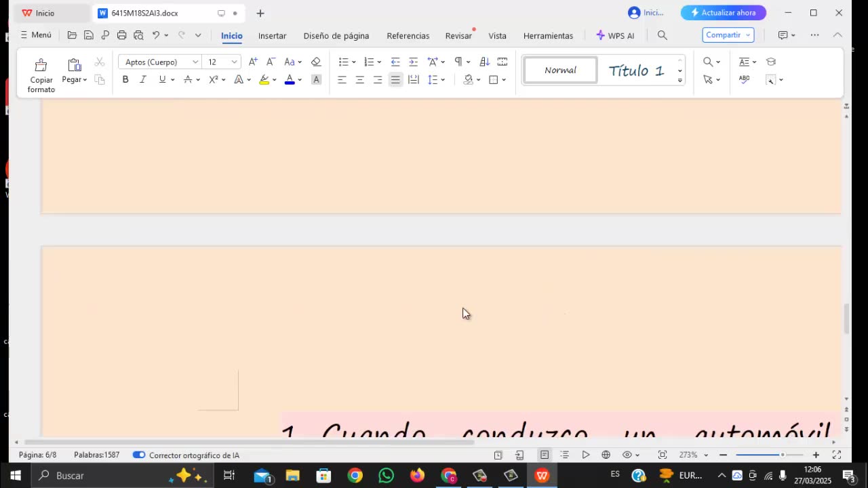Click Actualizar ahora button

(723, 12)
